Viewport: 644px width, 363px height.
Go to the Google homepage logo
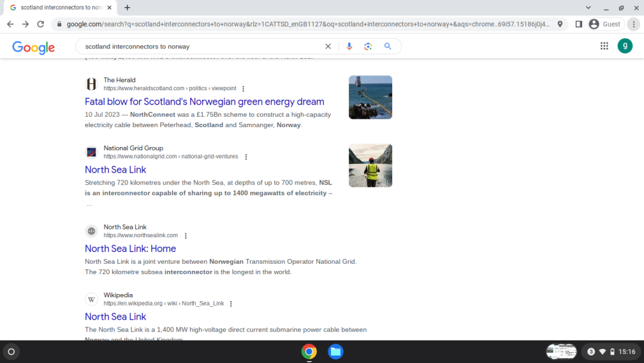(33, 47)
